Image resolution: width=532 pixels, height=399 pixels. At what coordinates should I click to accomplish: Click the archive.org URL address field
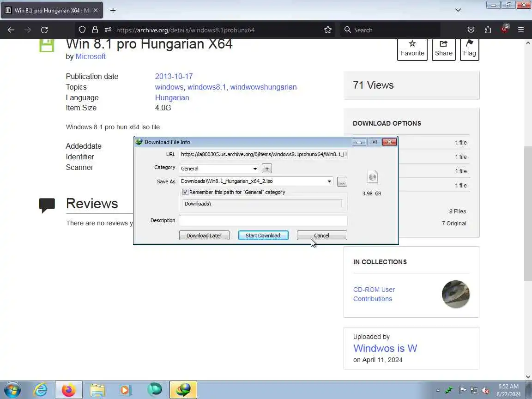217,30
